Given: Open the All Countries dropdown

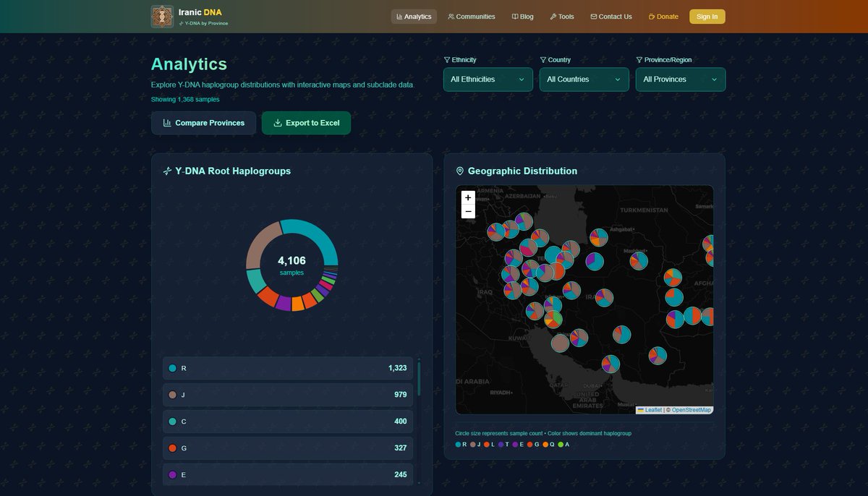Looking at the screenshot, I should pyautogui.click(x=584, y=80).
